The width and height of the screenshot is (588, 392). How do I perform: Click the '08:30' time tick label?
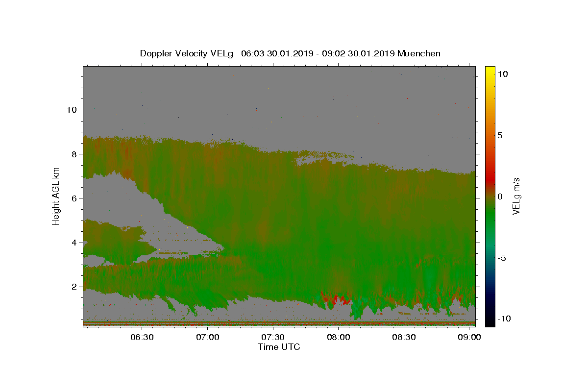pyautogui.click(x=404, y=338)
